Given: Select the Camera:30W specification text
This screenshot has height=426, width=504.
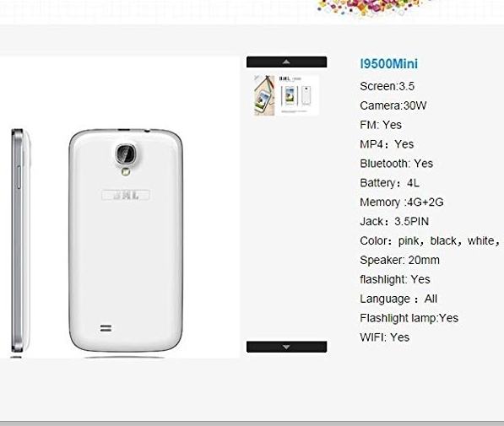Looking at the screenshot, I should click(x=393, y=105).
